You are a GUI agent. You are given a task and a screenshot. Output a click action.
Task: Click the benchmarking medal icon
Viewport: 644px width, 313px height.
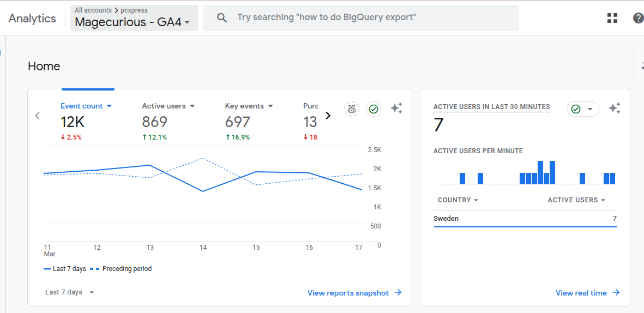click(352, 109)
